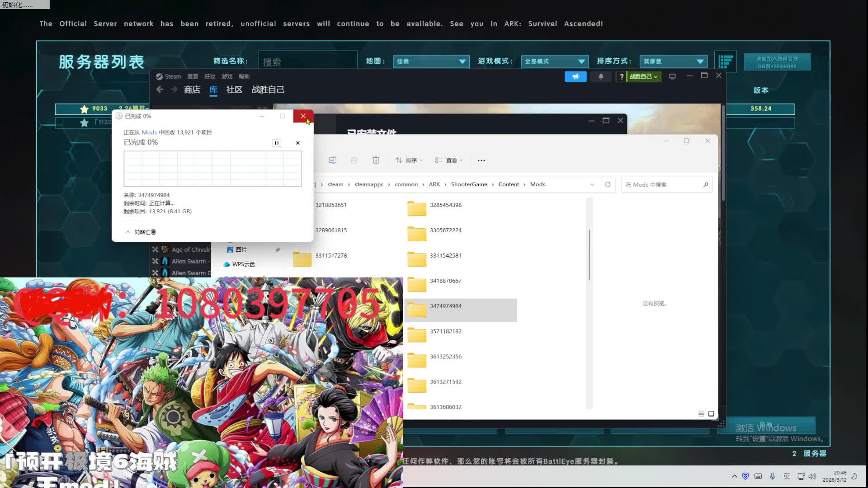868x488 pixels.
Task: Open the map dropdown
Action: (431, 61)
